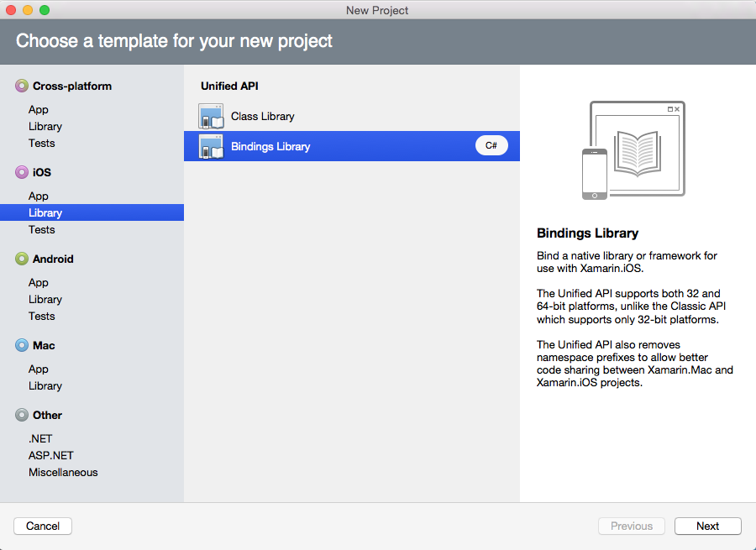The width and height of the screenshot is (756, 550).
Task: Click the Other category icon
Action: pyautogui.click(x=22, y=415)
